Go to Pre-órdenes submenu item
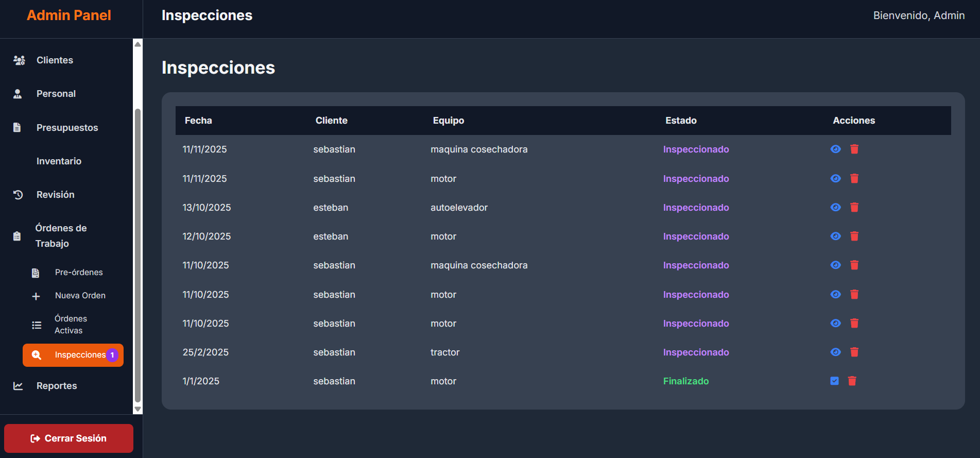 pyautogui.click(x=79, y=272)
